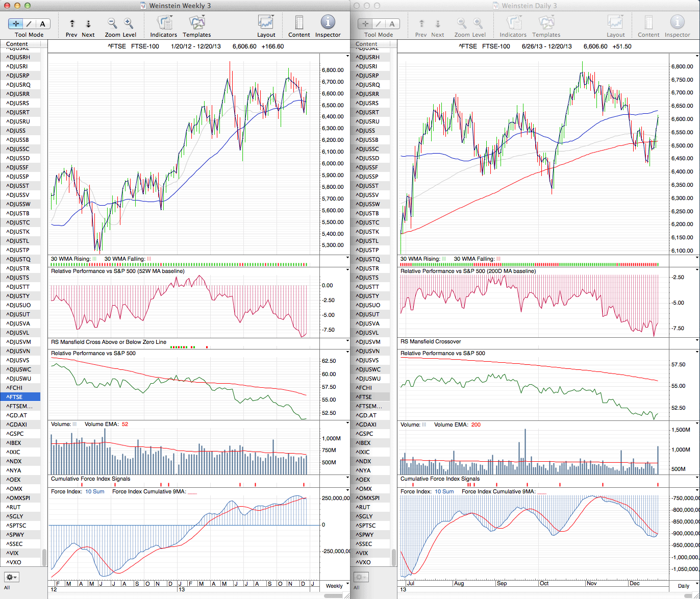The height and width of the screenshot is (599, 700).
Task: Click Indicators in Daily window toolbar
Action: (513, 23)
